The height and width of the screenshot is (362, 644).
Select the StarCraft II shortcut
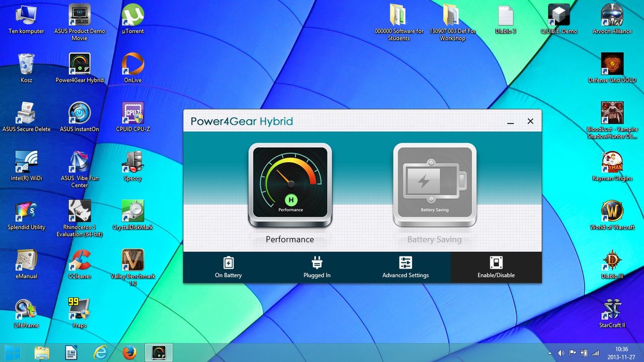[612, 313]
